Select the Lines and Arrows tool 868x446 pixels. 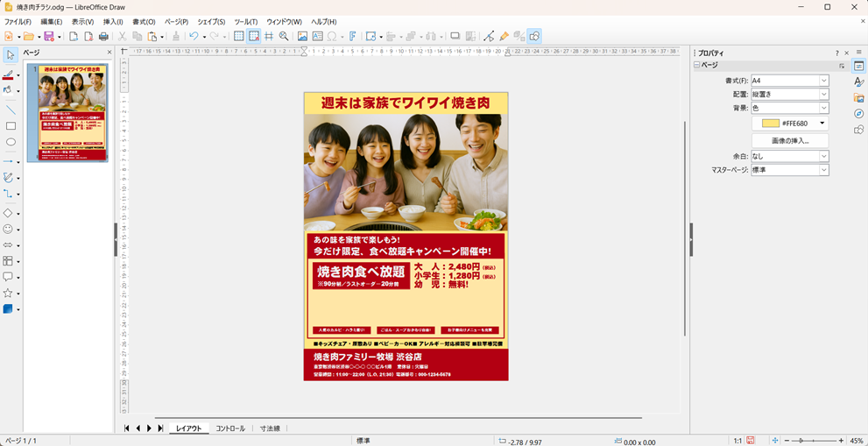point(8,162)
